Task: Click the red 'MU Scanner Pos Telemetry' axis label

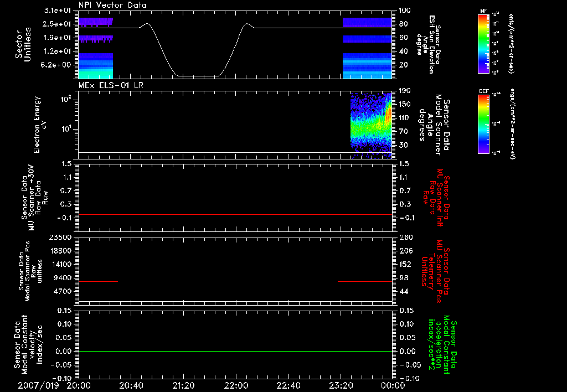Action: pyautogui.click(x=436, y=271)
